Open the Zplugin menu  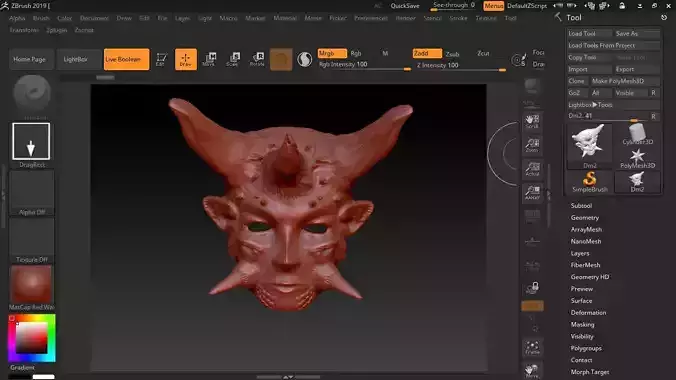coord(56,30)
